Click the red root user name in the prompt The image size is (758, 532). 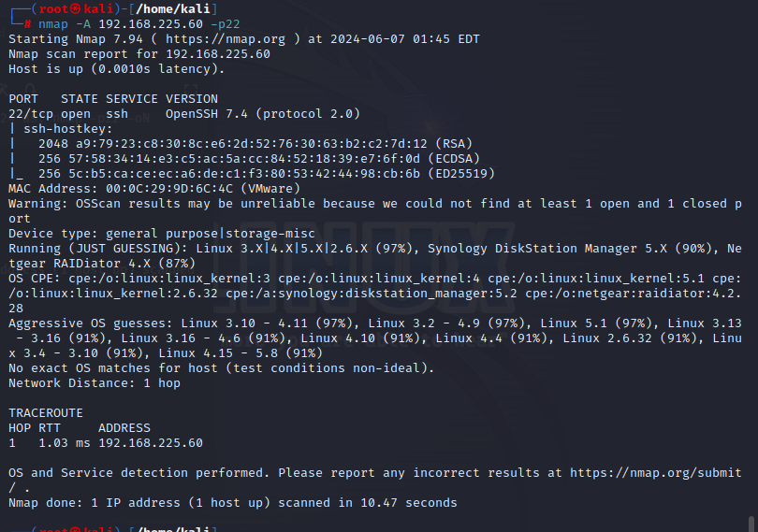tap(53, 9)
